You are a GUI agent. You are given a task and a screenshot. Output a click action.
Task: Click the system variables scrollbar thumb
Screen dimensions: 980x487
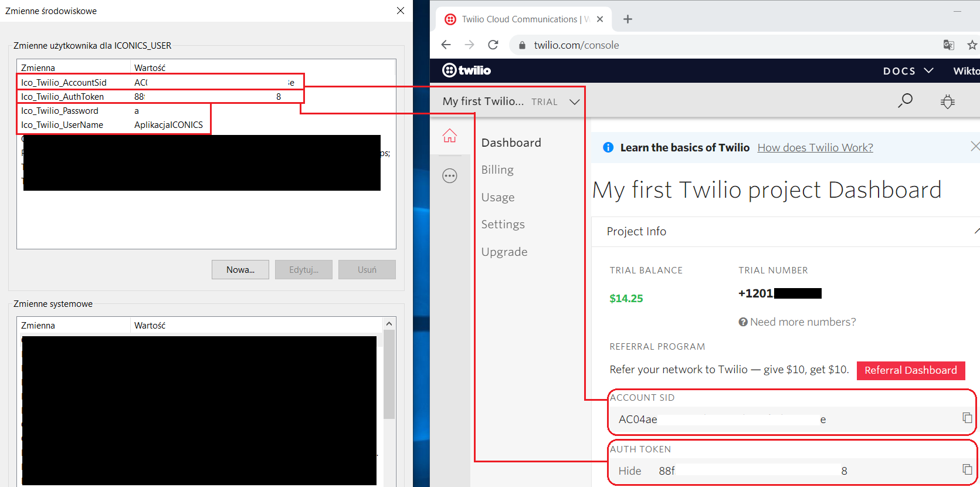(x=389, y=374)
